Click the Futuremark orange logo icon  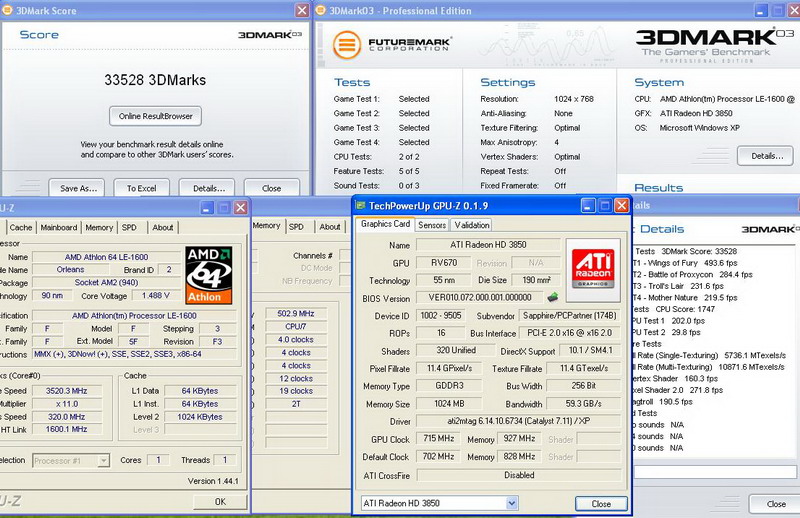[346, 44]
